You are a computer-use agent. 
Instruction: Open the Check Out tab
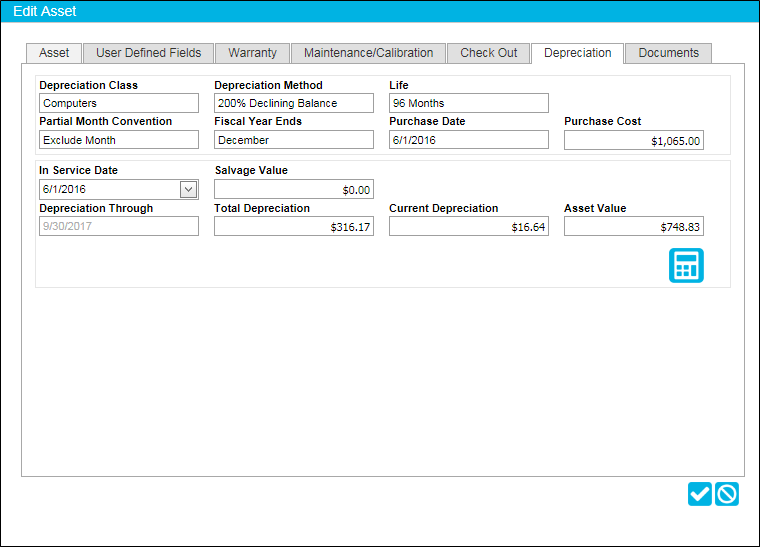click(489, 53)
